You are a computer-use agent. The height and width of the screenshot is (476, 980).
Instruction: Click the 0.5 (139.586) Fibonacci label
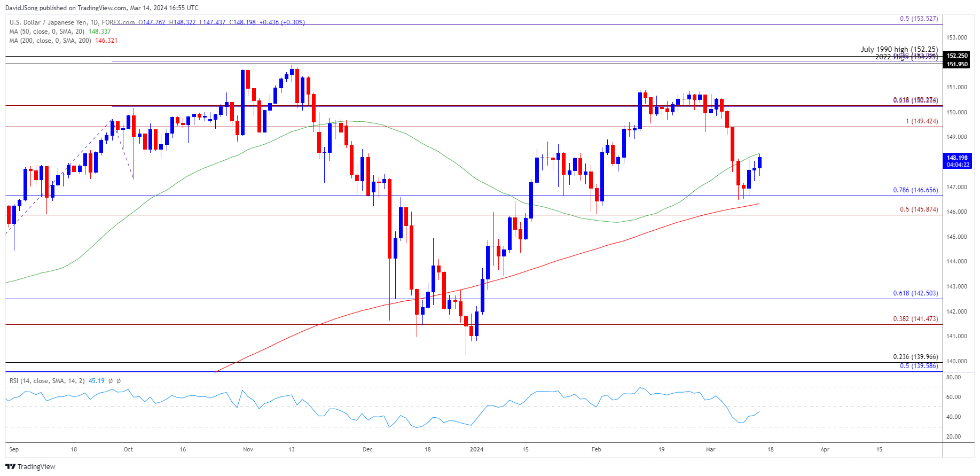coord(919,366)
